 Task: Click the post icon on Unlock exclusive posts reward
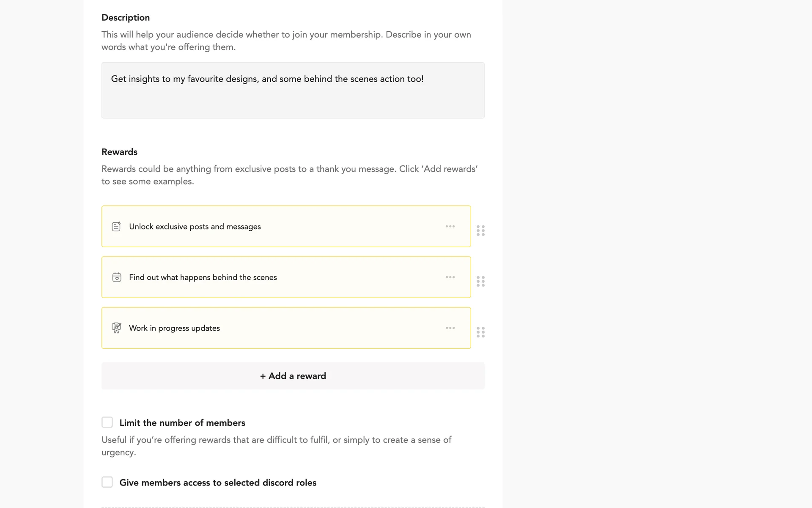(x=116, y=226)
